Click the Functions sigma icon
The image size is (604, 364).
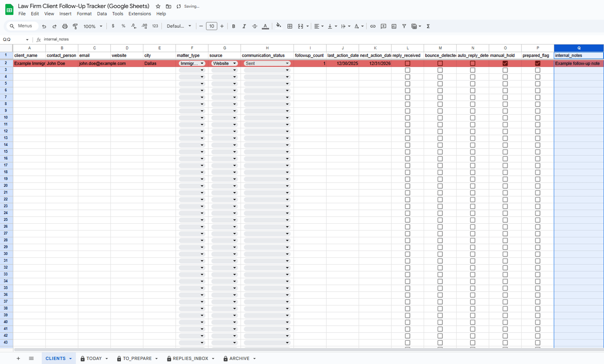[x=428, y=26]
